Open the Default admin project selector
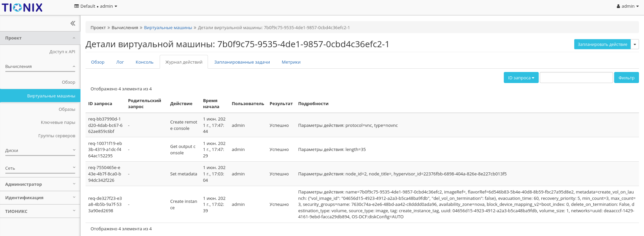 (x=96, y=6)
